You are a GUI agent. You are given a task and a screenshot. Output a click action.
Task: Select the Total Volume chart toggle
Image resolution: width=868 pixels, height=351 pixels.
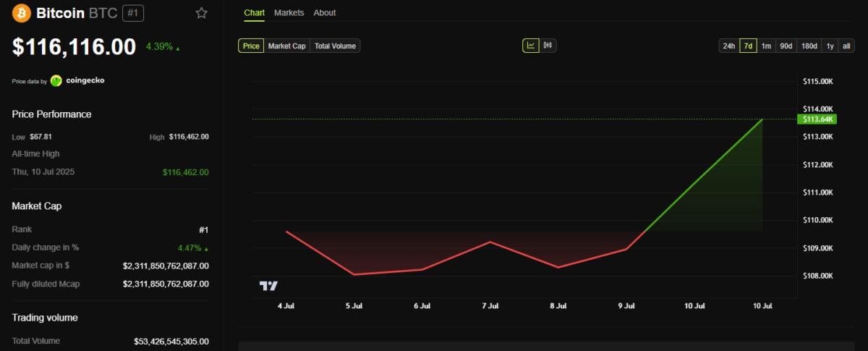pyautogui.click(x=335, y=46)
